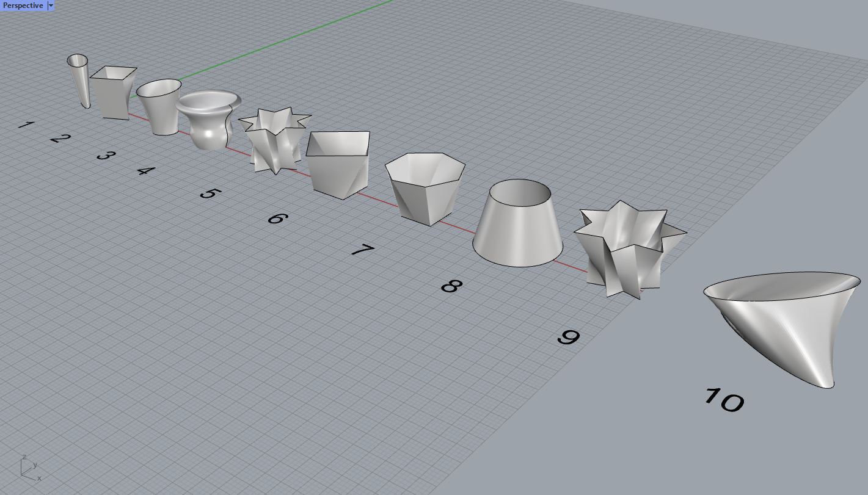The width and height of the screenshot is (868, 495).
Task: Select the curvy wide-rim vase labeled 4
Action: click(208, 120)
